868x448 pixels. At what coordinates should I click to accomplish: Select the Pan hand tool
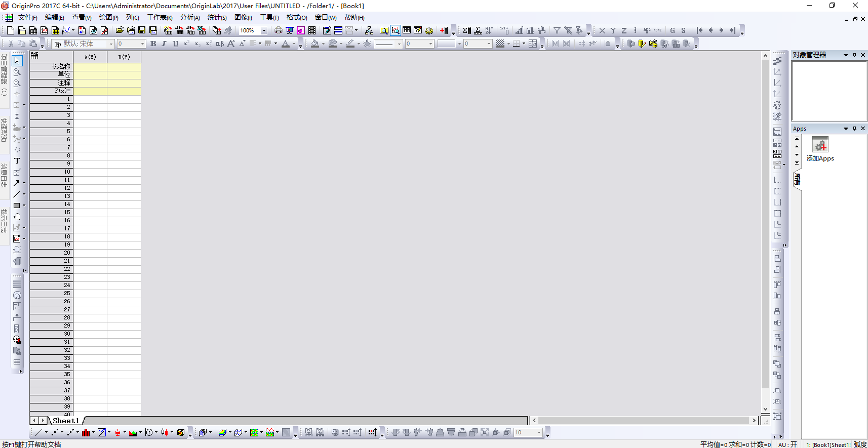[x=17, y=217]
